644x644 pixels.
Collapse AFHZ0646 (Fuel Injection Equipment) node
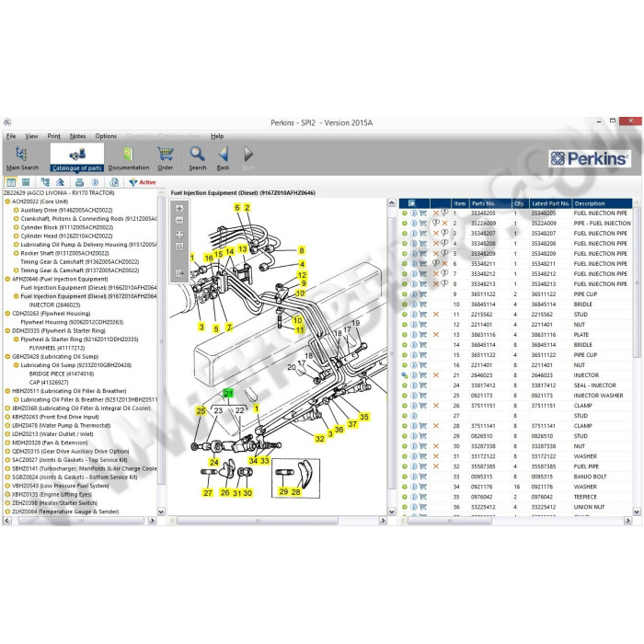pyautogui.click(x=7, y=279)
